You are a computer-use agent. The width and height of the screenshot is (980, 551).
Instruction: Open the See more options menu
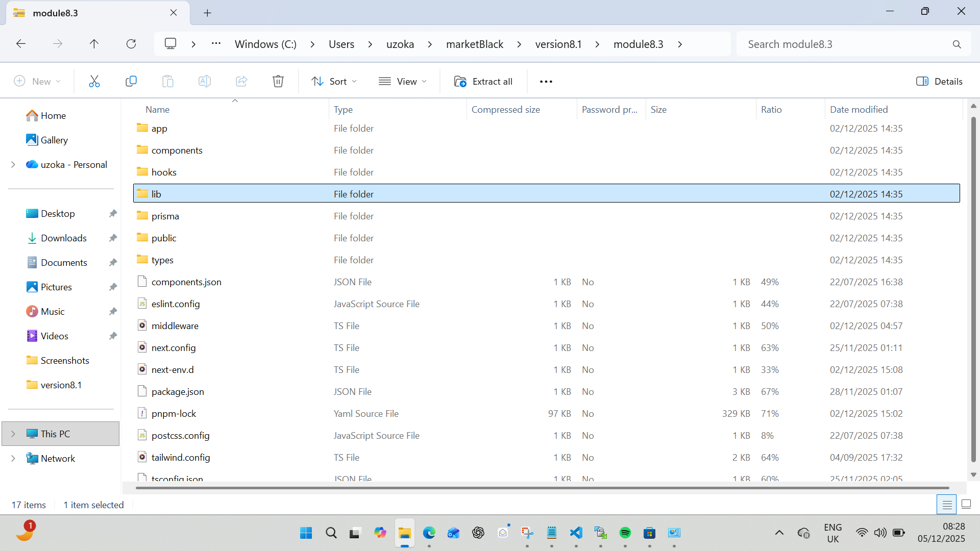546,81
